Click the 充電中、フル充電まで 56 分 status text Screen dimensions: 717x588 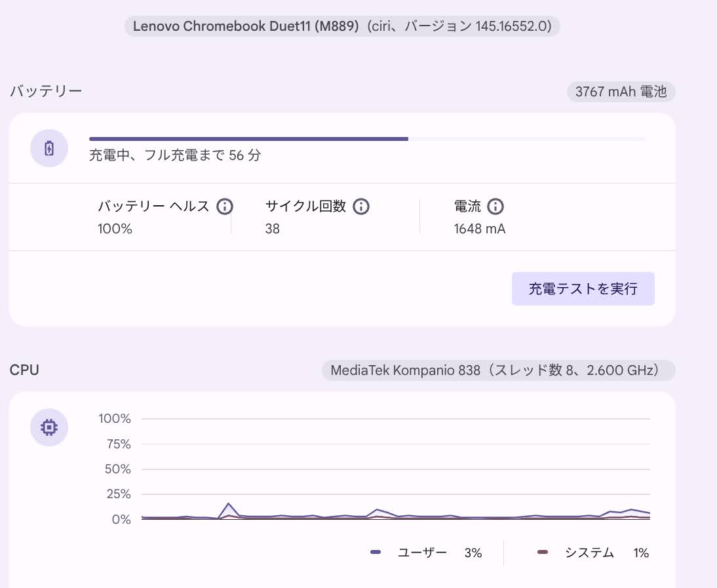[x=175, y=155]
